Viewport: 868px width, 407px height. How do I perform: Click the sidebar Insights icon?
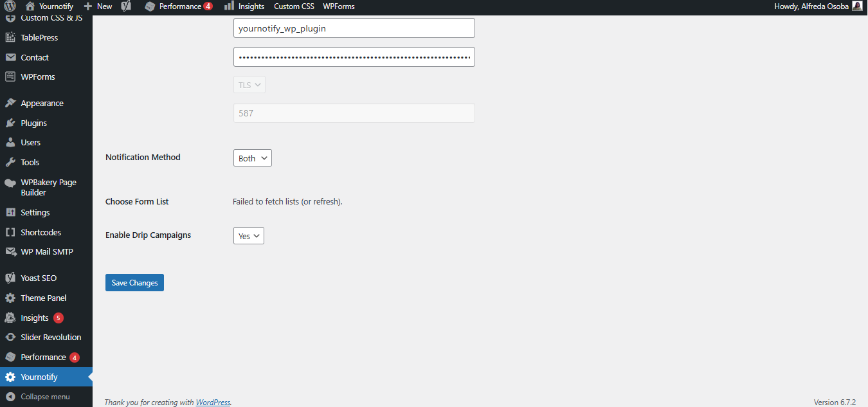coord(10,318)
